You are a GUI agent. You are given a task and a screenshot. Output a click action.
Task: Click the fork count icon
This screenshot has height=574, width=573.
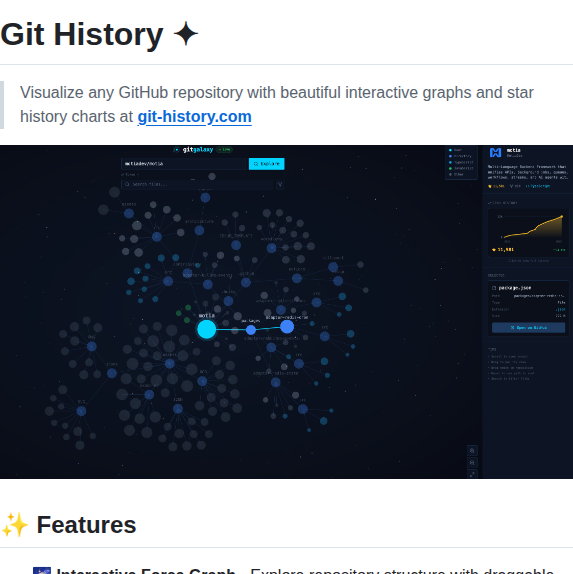[x=511, y=186]
